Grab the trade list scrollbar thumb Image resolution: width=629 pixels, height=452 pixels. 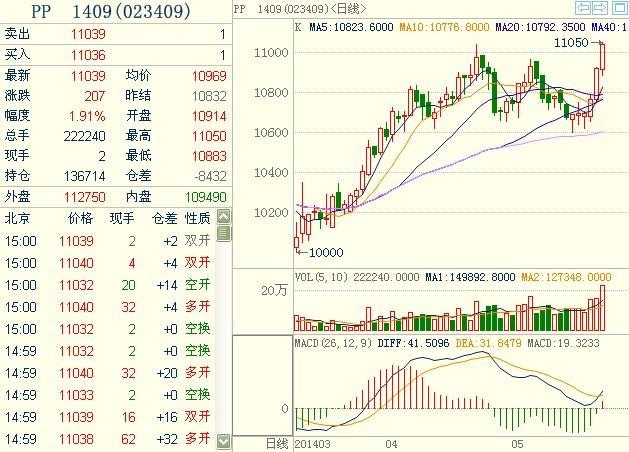(x=224, y=233)
